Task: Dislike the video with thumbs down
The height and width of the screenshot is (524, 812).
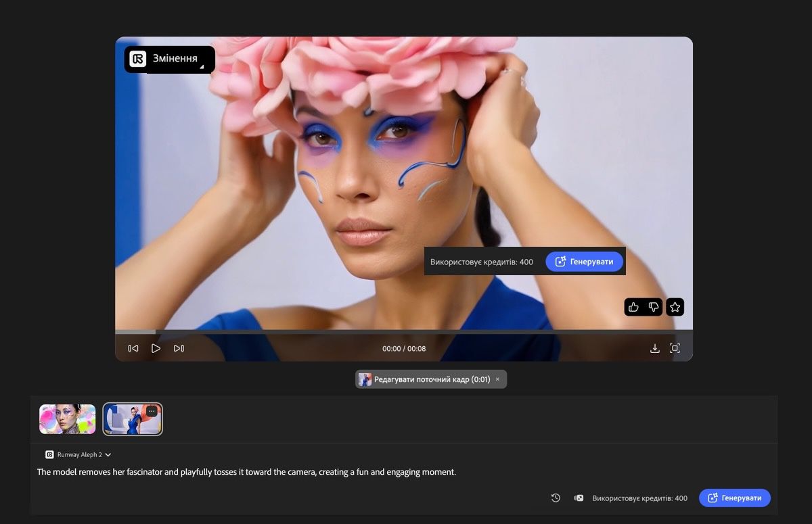Action: pyautogui.click(x=654, y=307)
